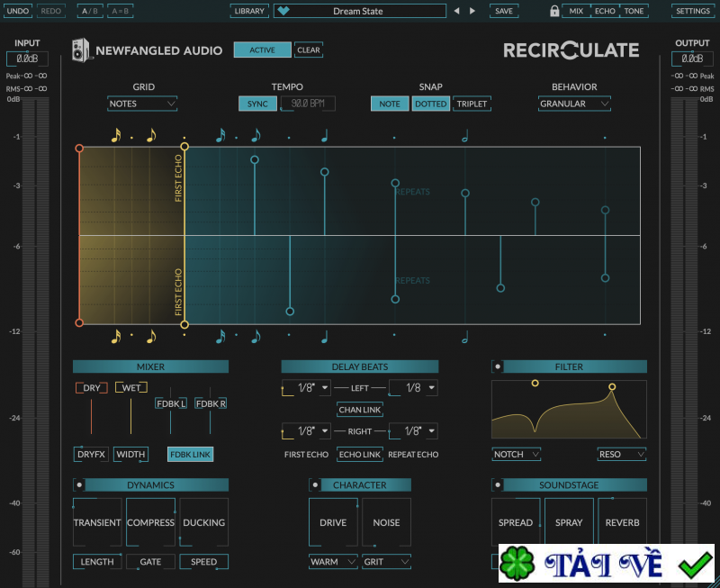
Task: Select the yellow resonance node on the filter curve
Action: click(610, 384)
